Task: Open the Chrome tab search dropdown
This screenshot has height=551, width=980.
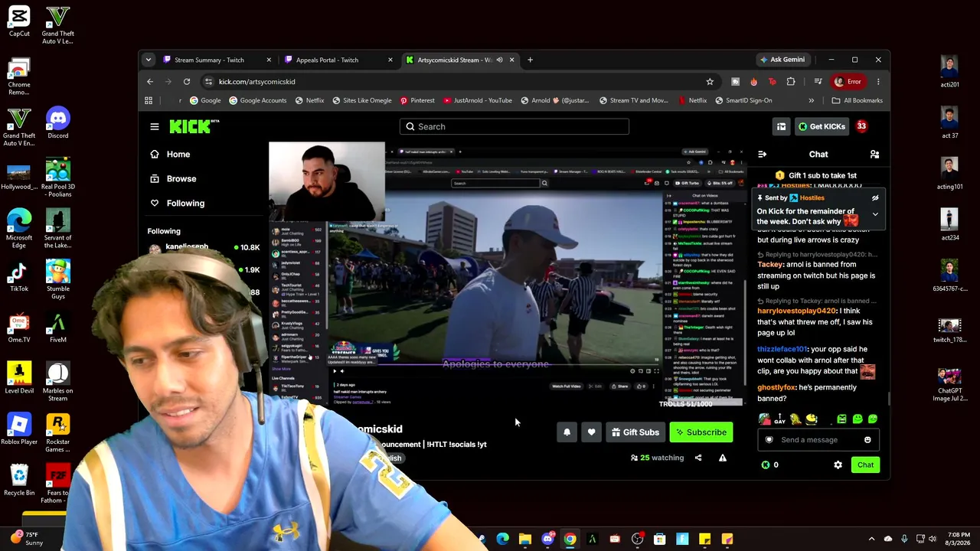Action: click(x=149, y=60)
